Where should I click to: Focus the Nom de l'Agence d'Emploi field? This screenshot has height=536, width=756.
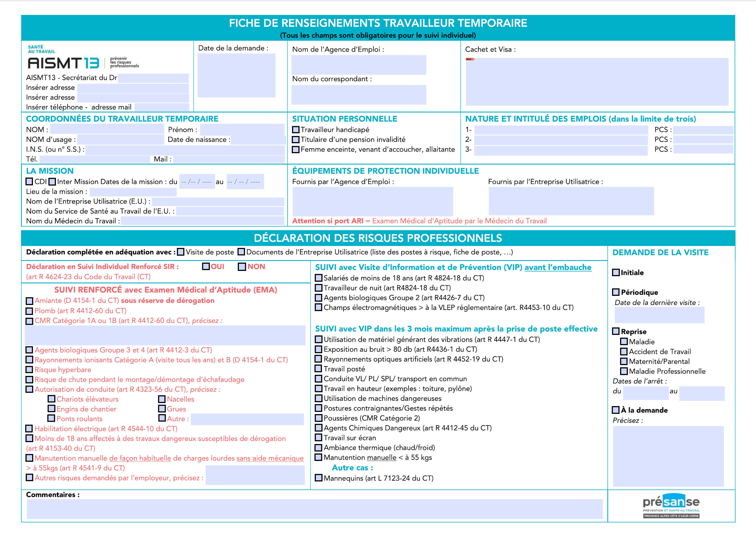(358, 65)
